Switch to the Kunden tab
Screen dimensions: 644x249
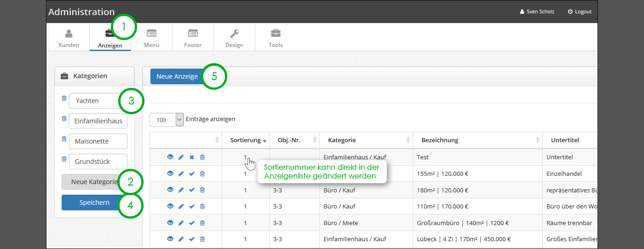tap(69, 38)
